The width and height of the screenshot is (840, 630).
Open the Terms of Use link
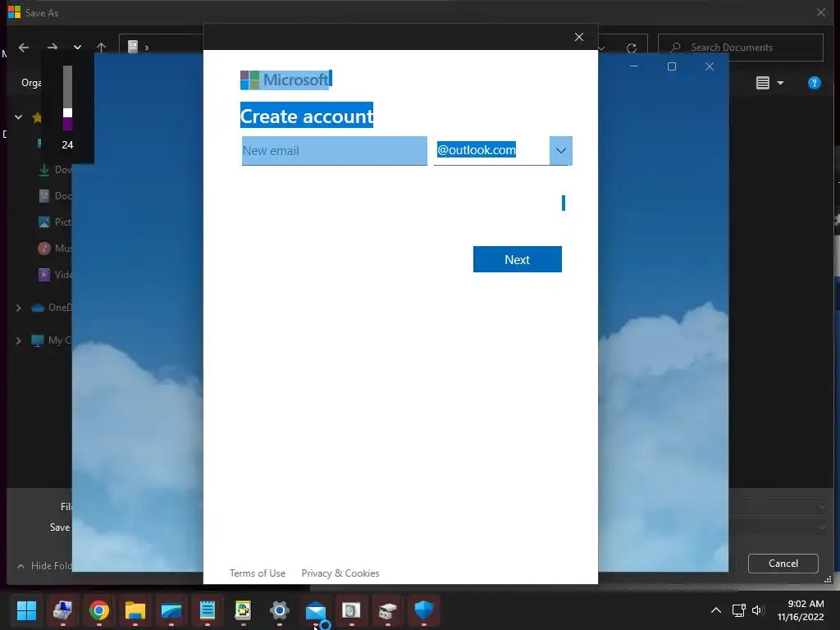pyautogui.click(x=257, y=573)
